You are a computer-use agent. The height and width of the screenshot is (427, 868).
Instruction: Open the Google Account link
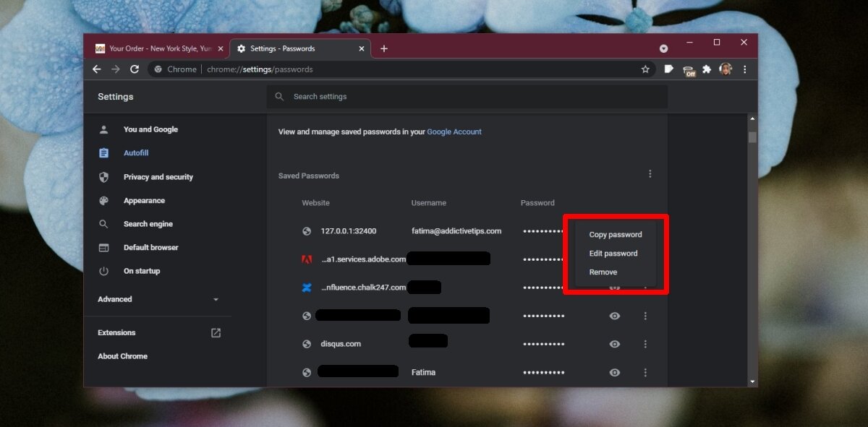click(454, 131)
